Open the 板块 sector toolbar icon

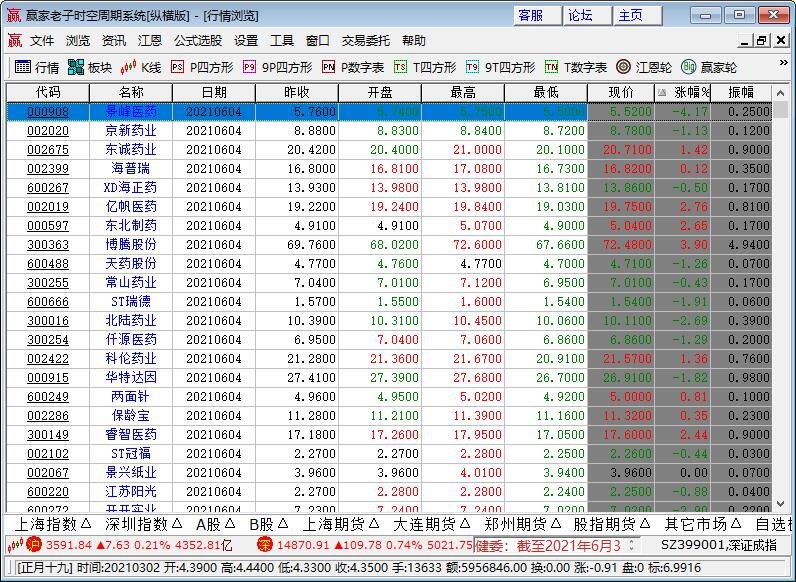click(89, 67)
